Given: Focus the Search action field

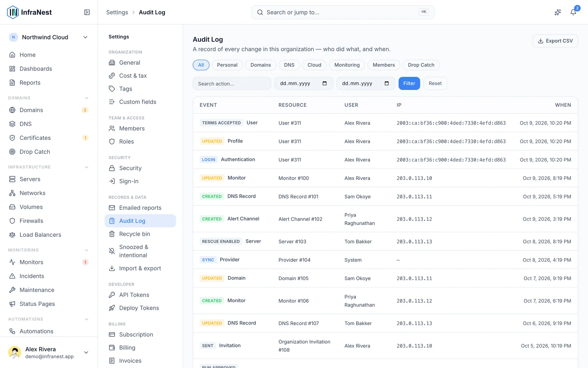Looking at the screenshot, I should click(232, 83).
